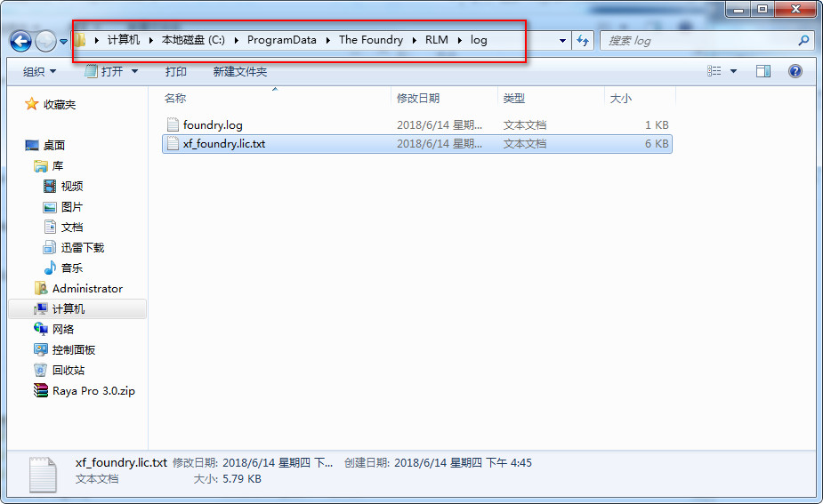Navigate to The Foundry breadcrumb
Viewport: 823px width, 504px height.
pyautogui.click(x=371, y=40)
